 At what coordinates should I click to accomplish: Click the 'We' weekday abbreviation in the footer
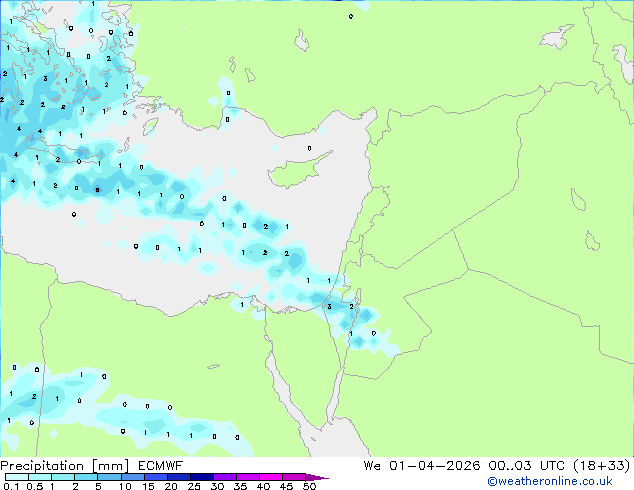click(372, 465)
